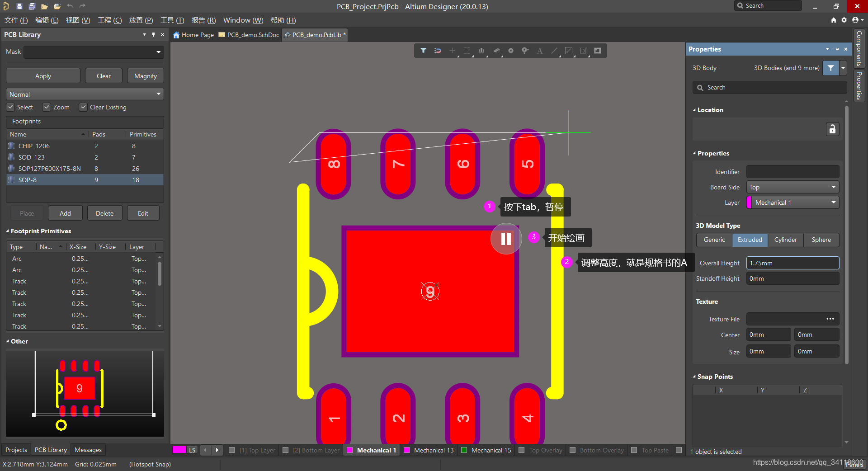
Task: Switch to the Messages panel tab
Action: [88, 450]
